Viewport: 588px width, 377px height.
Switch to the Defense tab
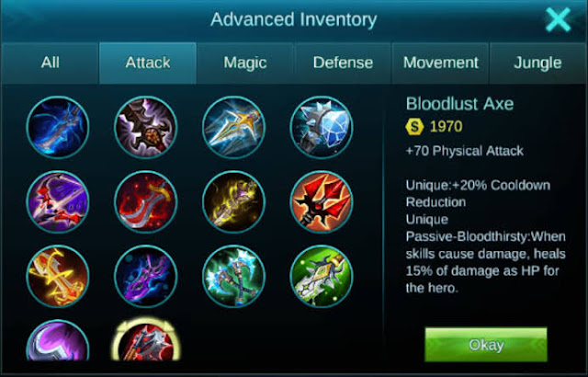343,63
